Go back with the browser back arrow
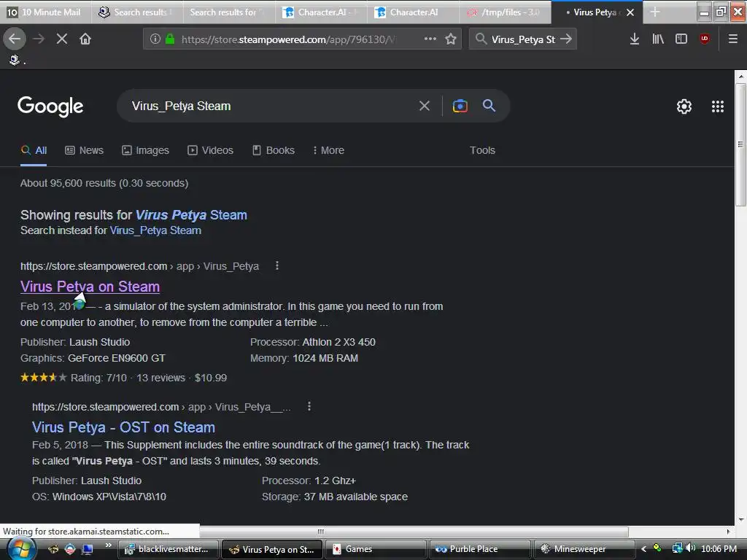The width and height of the screenshot is (747, 560). (x=15, y=39)
